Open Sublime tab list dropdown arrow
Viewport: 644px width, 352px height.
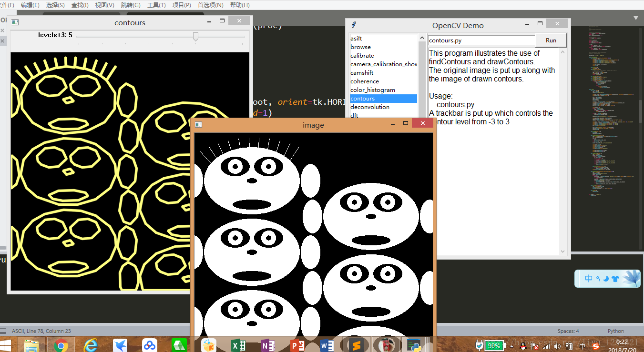click(x=635, y=18)
